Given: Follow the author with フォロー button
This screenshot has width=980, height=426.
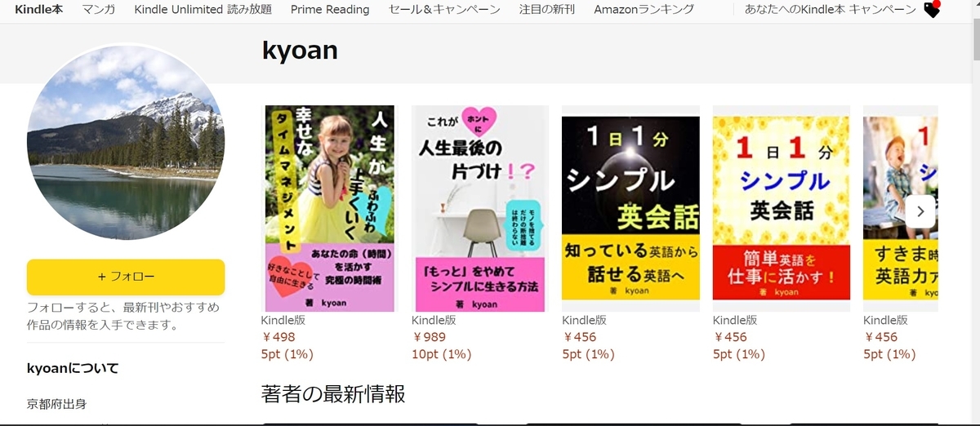Looking at the screenshot, I should (x=126, y=277).
